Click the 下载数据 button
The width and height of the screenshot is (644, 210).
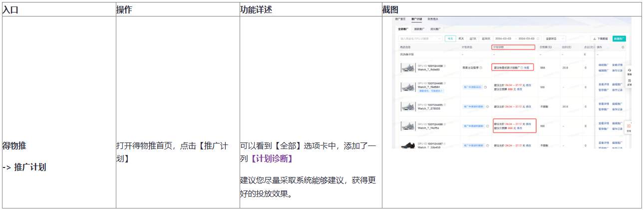[x=601, y=38]
